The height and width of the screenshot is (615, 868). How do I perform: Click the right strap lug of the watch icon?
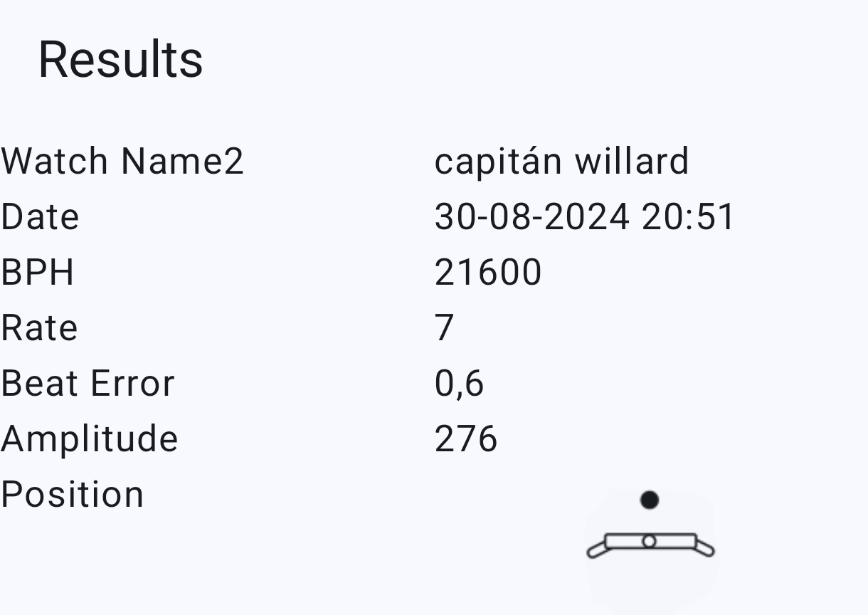(704, 547)
